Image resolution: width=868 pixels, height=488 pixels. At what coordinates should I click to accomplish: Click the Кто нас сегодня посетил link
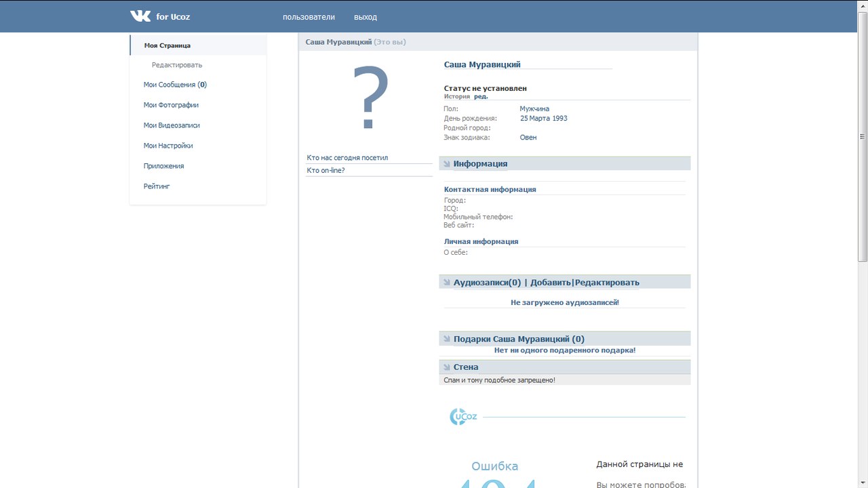[347, 158]
